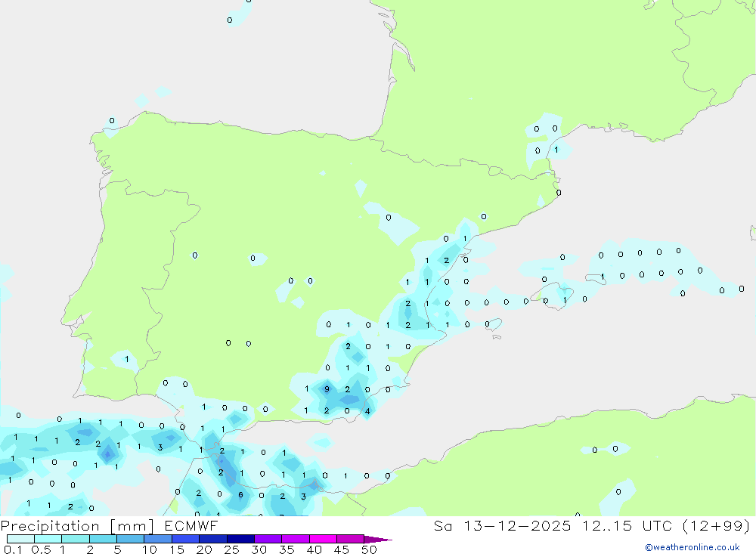756x554 pixels.
Task: Click the legend label "0.1"
Action: pos(13,549)
